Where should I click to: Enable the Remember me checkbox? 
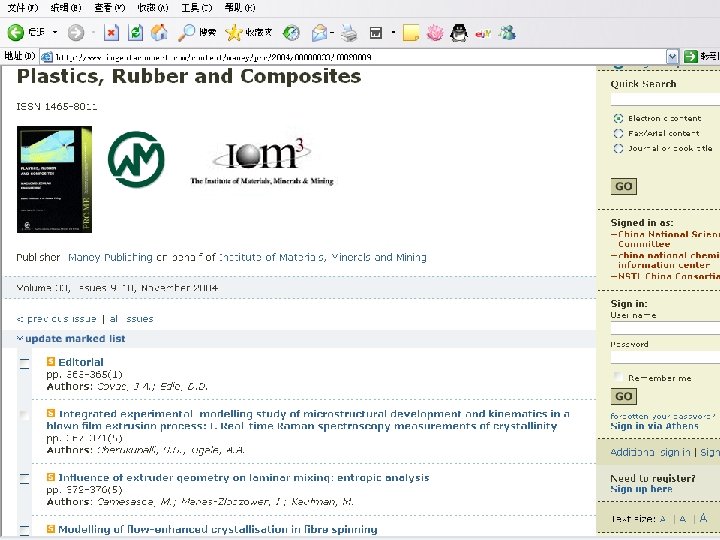click(619, 377)
